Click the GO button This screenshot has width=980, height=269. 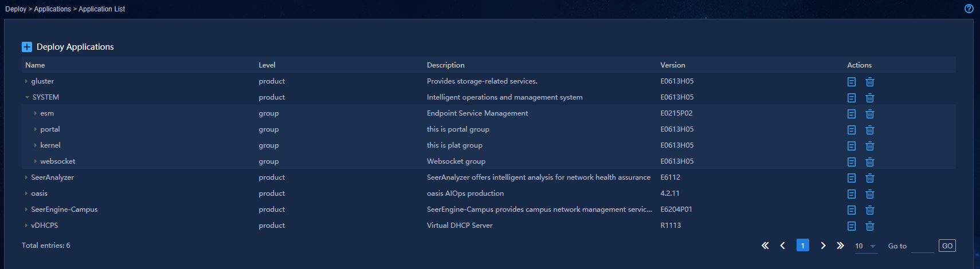coord(947,246)
